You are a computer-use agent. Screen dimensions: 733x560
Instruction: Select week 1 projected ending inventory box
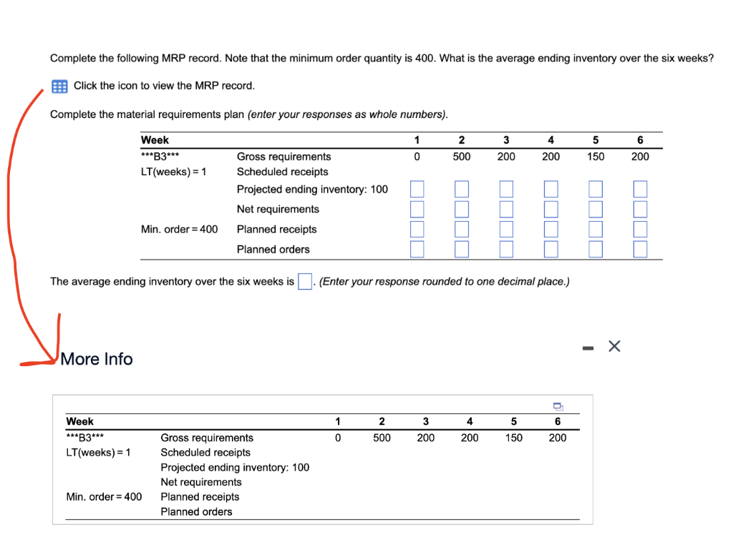[417, 189]
